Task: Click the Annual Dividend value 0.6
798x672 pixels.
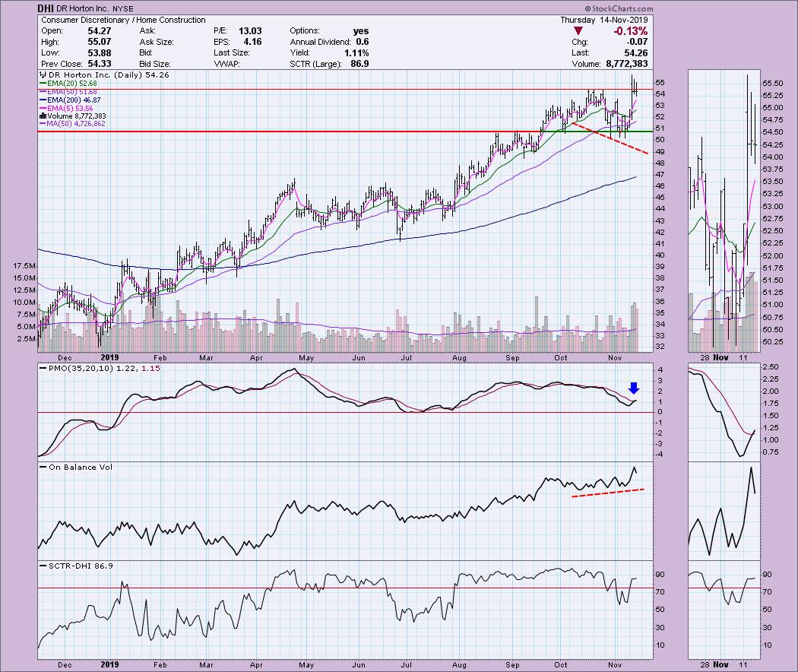Action: [x=363, y=42]
